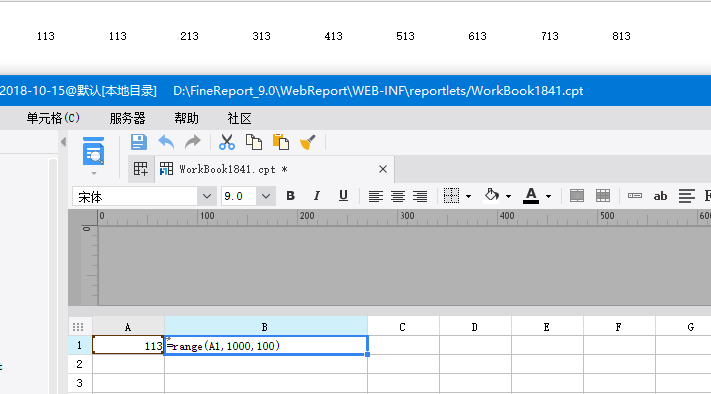Open the 社区 menu

[x=239, y=118]
